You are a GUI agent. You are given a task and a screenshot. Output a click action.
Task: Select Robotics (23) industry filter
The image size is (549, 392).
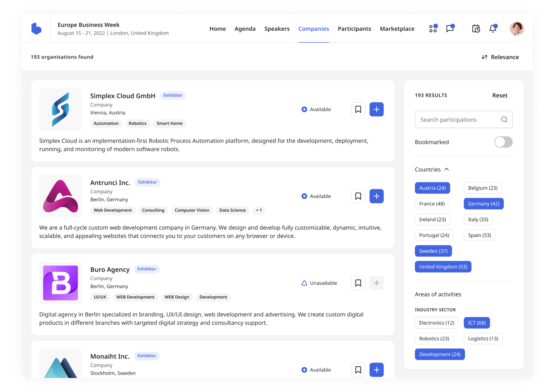click(434, 339)
